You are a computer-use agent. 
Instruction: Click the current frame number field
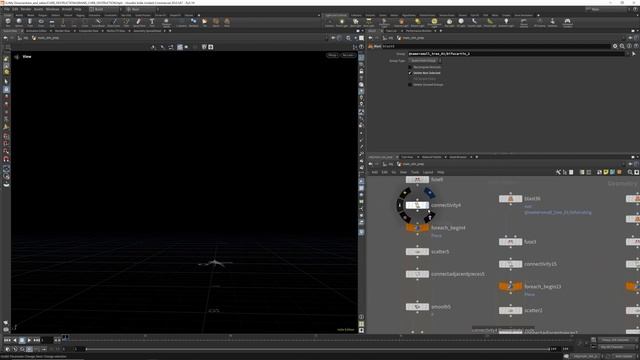[47, 340]
